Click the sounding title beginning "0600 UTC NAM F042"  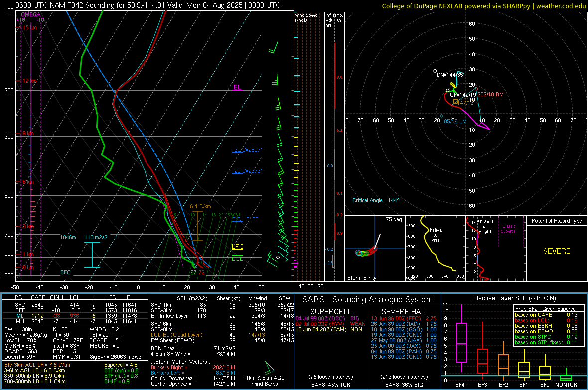pos(148,5)
